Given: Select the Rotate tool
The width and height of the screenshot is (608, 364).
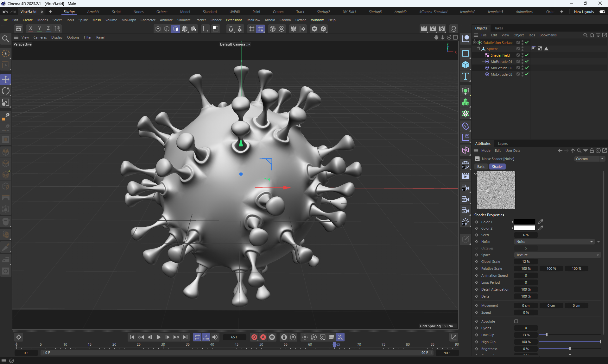Looking at the screenshot, I should tap(6, 91).
